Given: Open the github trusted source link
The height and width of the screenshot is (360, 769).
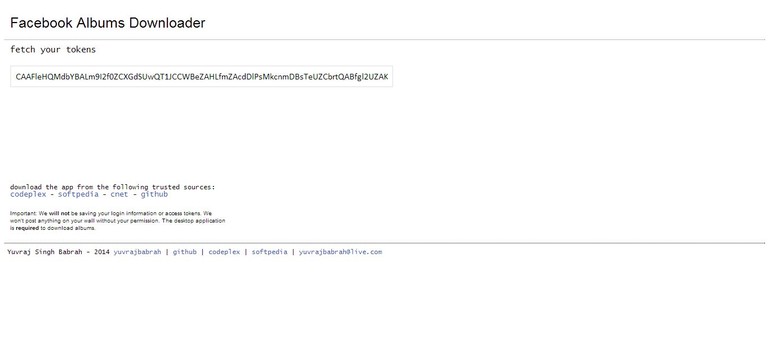Looking at the screenshot, I should pyautogui.click(x=154, y=194).
